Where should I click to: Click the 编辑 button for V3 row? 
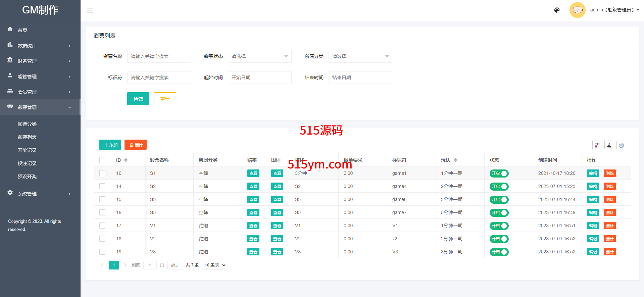[593, 252]
